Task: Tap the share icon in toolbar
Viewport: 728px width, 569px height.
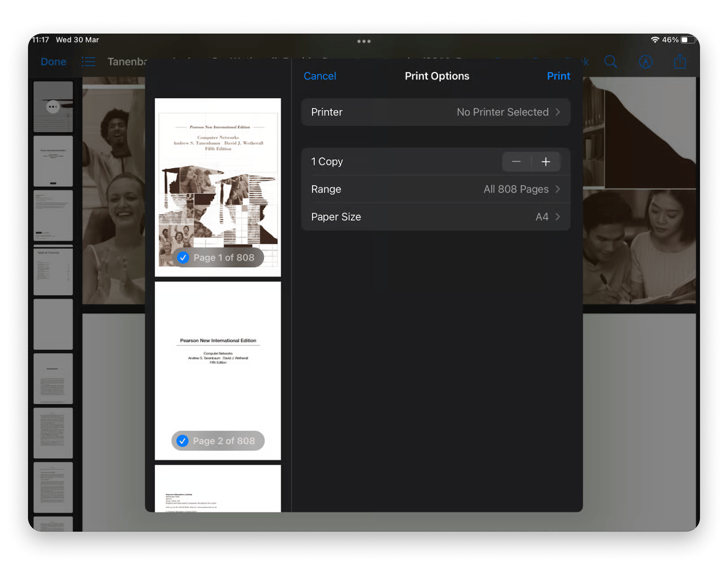Action: pos(680,62)
